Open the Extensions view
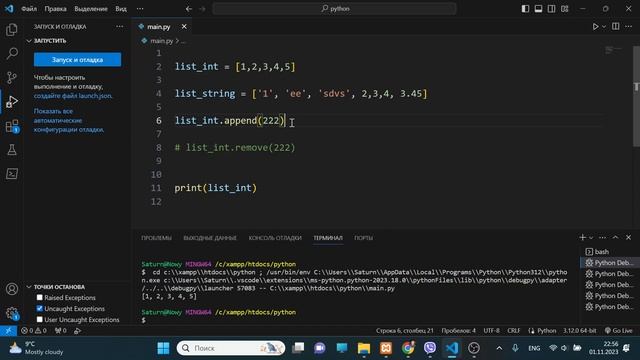 click(12, 126)
